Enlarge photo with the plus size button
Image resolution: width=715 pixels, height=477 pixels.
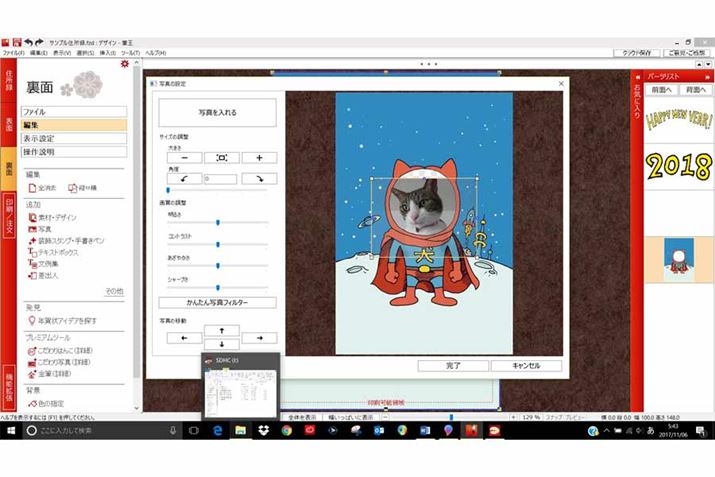point(259,158)
